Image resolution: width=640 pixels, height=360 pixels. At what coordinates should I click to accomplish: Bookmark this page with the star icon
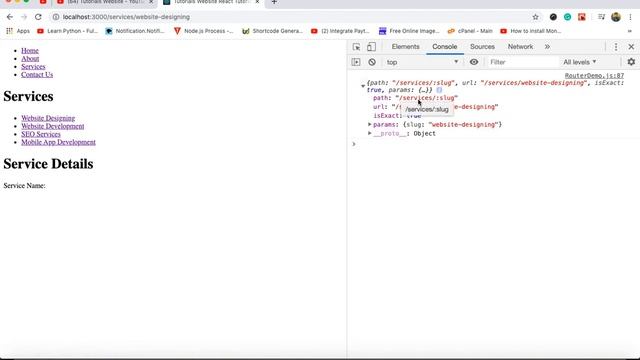(536, 17)
